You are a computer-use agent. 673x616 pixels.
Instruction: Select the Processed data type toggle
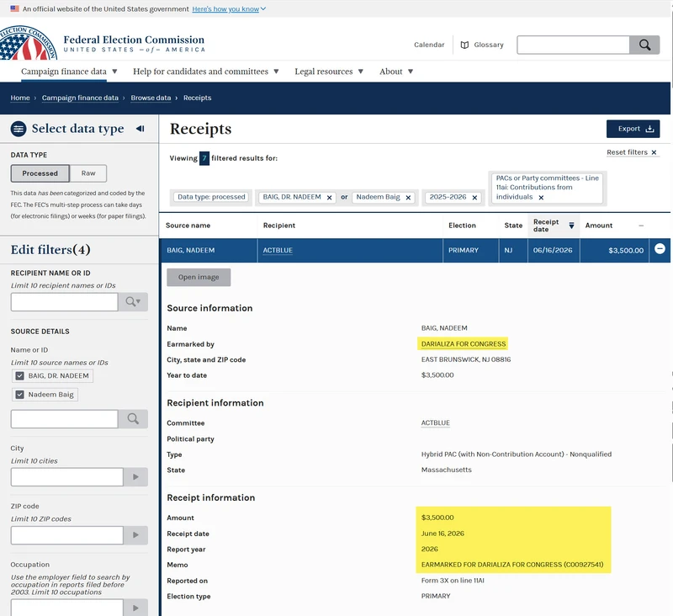[x=40, y=173]
